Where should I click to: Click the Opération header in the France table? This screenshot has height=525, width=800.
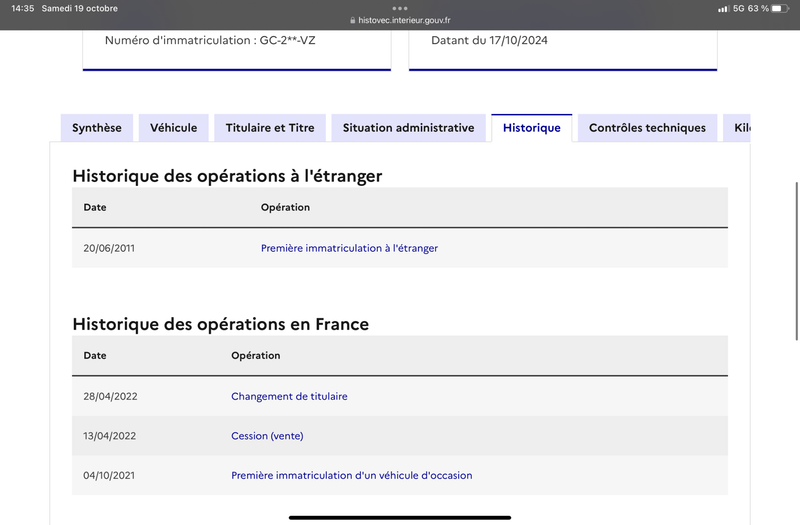pos(256,355)
